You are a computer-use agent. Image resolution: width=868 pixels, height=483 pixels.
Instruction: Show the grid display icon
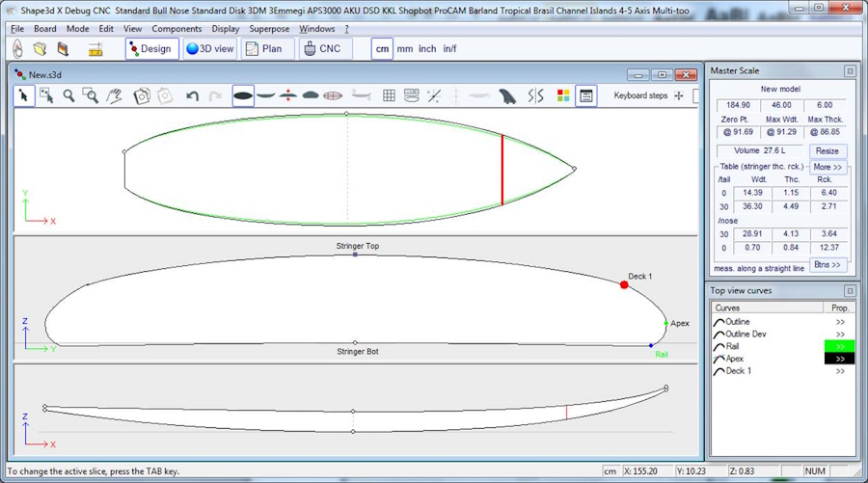pos(389,95)
